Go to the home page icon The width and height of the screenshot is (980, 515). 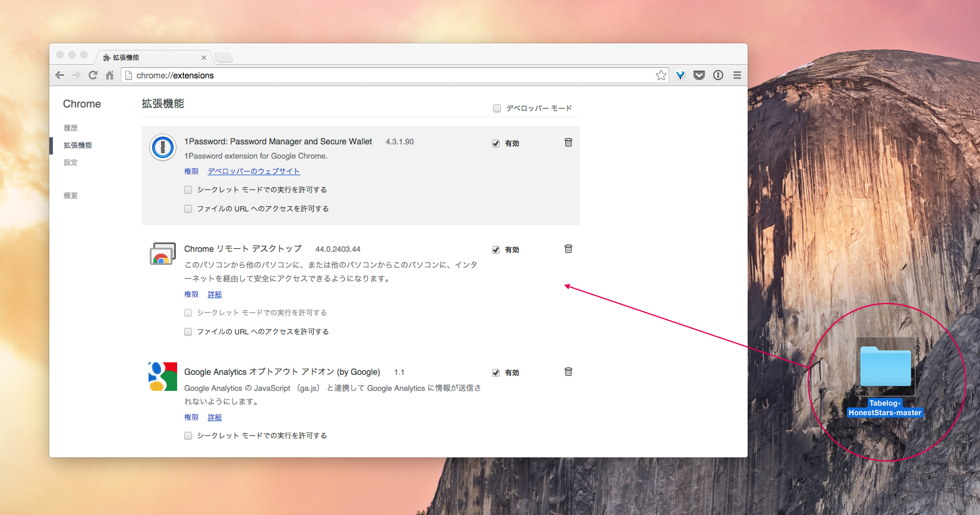coord(109,75)
